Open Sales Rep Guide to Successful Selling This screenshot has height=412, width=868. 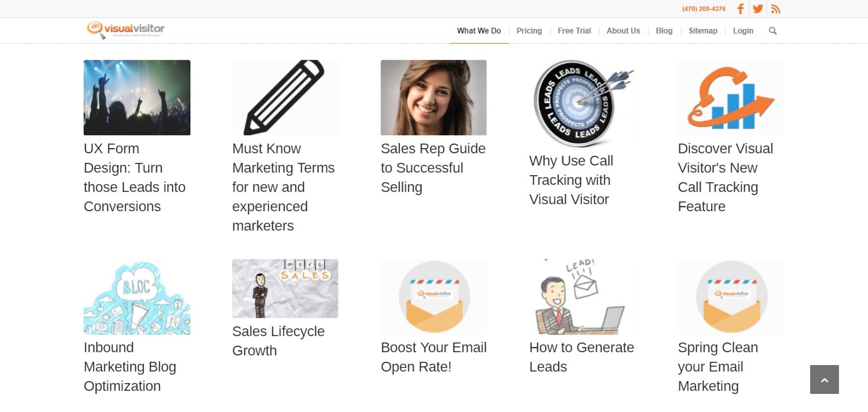pos(433,168)
